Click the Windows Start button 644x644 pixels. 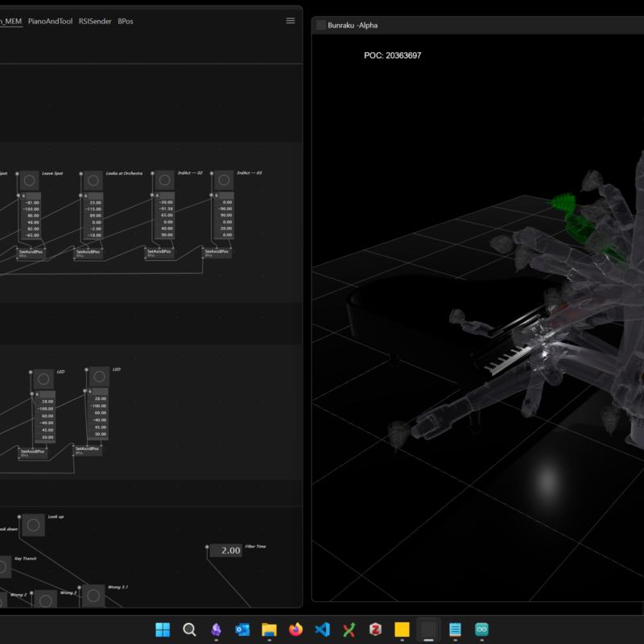tap(163, 630)
